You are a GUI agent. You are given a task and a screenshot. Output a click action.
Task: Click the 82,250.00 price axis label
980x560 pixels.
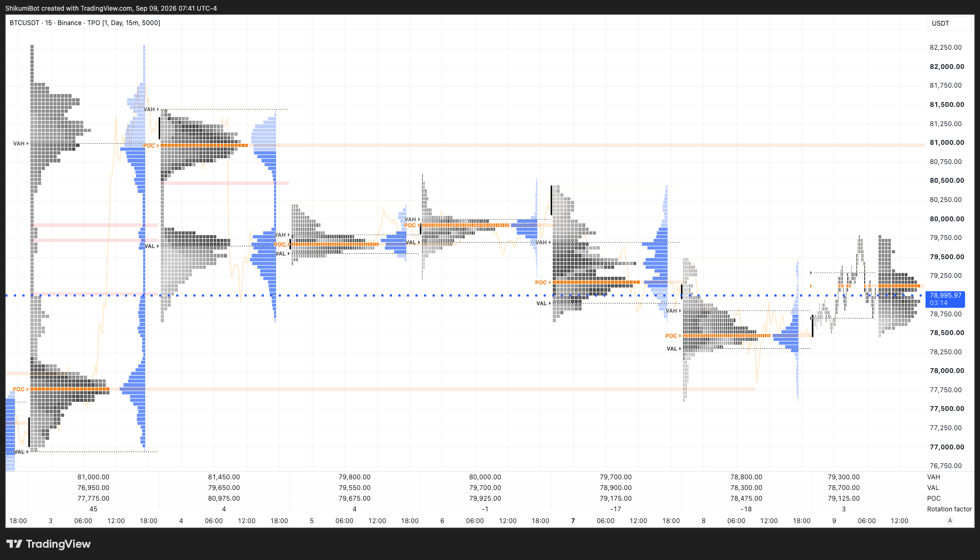pyautogui.click(x=946, y=48)
